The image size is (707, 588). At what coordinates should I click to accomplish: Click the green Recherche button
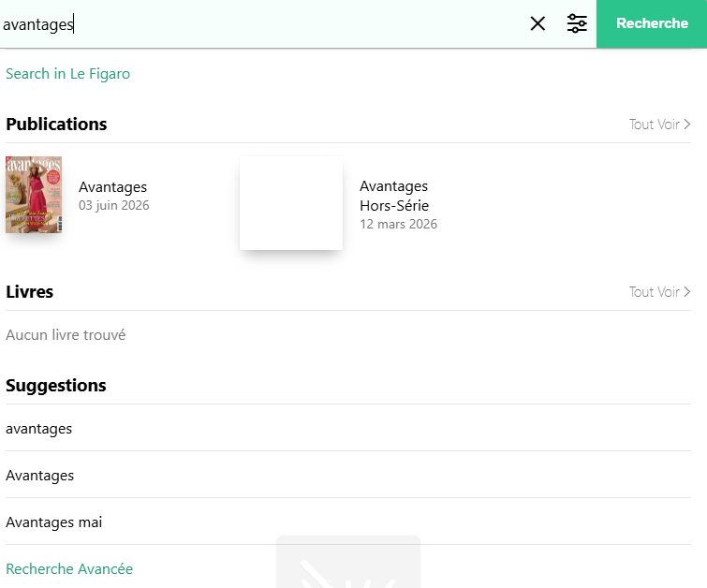tap(652, 23)
